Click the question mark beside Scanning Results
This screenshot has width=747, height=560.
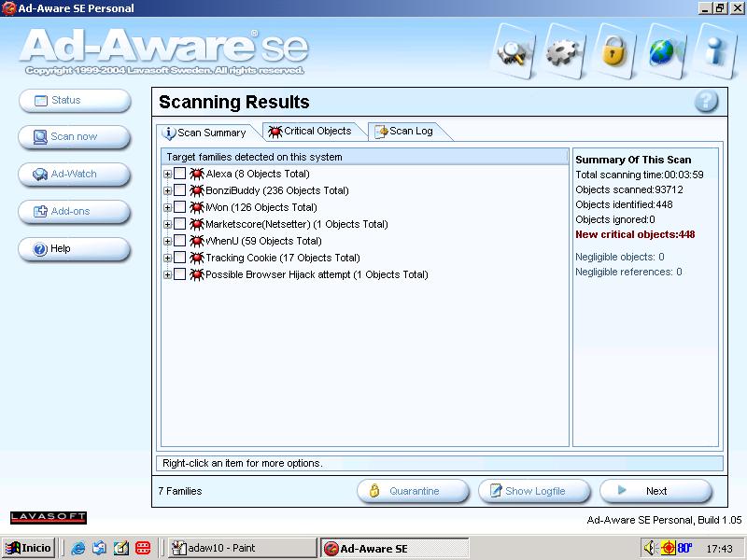[706, 101]
